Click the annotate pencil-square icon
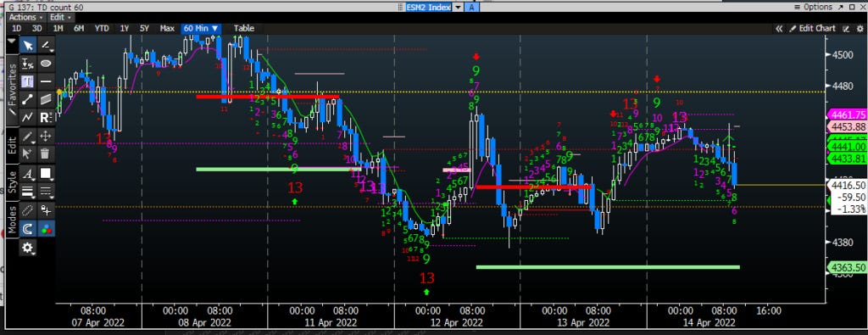 coord(845,28)
